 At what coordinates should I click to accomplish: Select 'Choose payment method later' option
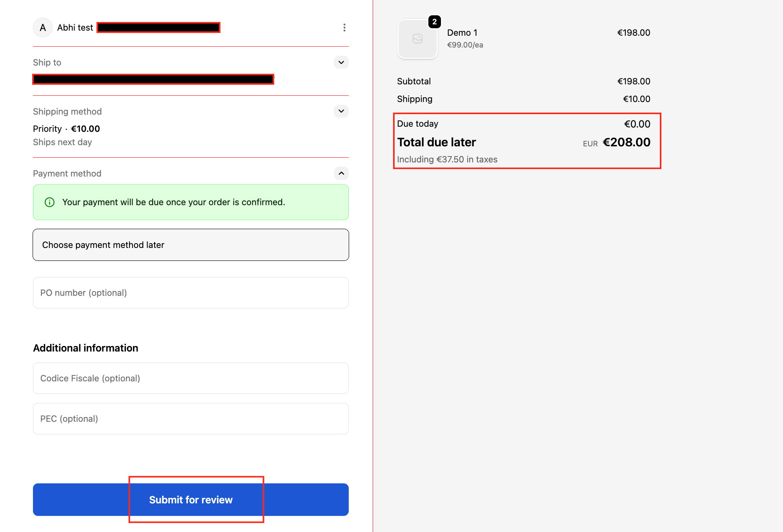pyautogui.click(x=191, y=245)
